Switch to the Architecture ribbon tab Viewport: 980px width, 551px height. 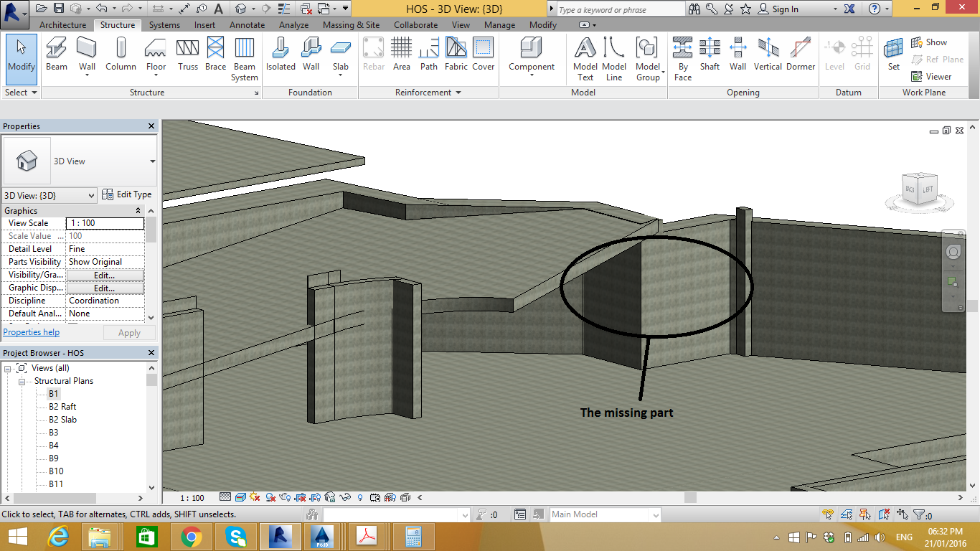[x=62, y=25]
